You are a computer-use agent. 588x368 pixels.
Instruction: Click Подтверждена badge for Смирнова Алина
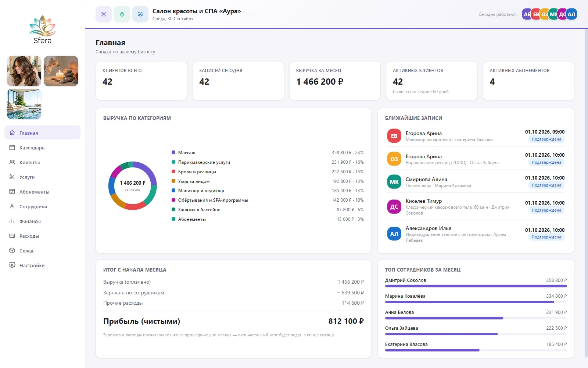click(x=546, y=185)
